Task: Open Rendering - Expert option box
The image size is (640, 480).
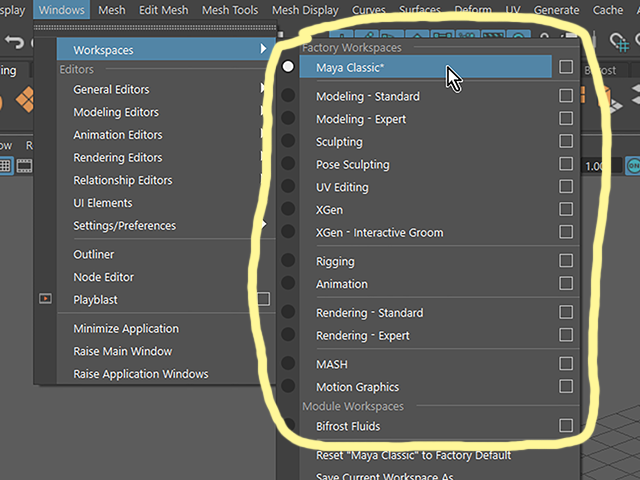Action: tap(566, 335)
